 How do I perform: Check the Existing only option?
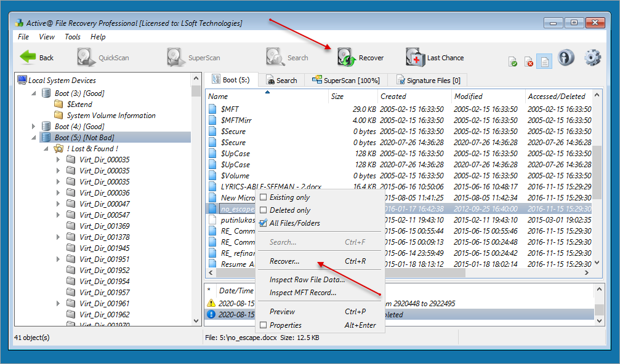coord(263,197)
